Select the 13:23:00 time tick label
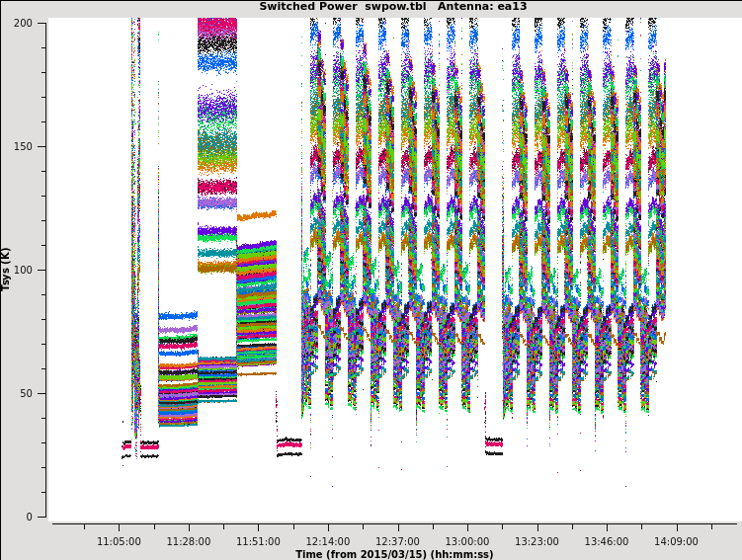Screen dimensions: 742x560 [x=536, y=541]
